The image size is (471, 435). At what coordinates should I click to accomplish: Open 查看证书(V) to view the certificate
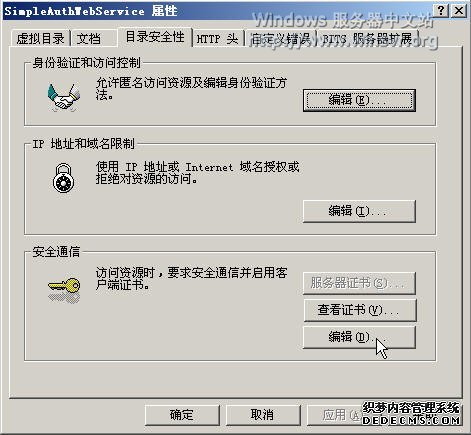360,310
